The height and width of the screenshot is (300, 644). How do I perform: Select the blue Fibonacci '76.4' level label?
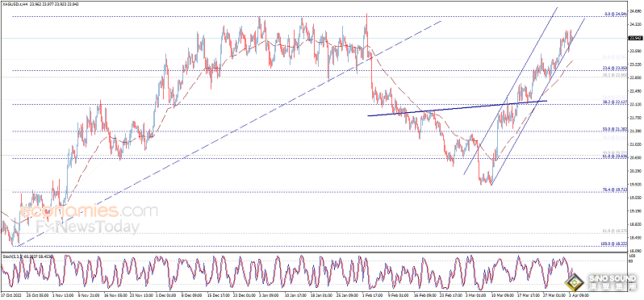[614, 190]
